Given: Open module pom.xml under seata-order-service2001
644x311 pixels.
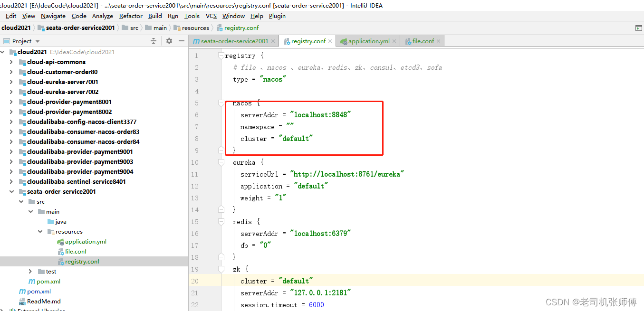Looking at the screenshot, I should pyautogui.click(x=48, y=282).
